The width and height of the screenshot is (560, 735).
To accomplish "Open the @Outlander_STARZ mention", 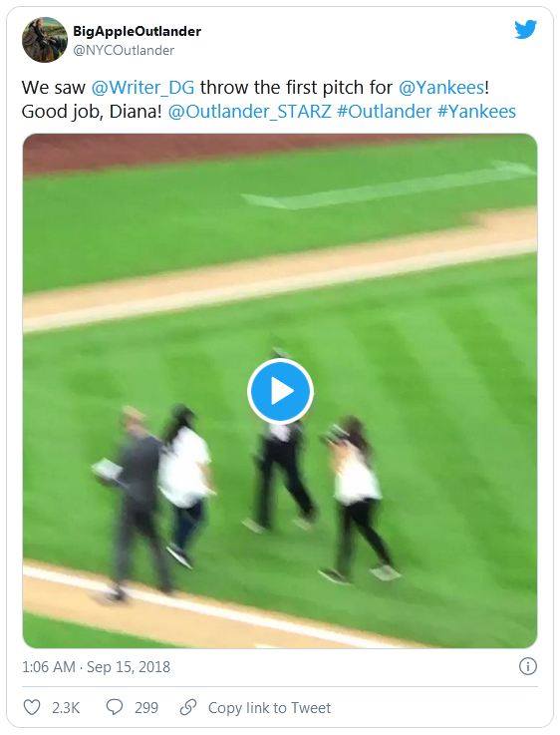I will (249, 112).
